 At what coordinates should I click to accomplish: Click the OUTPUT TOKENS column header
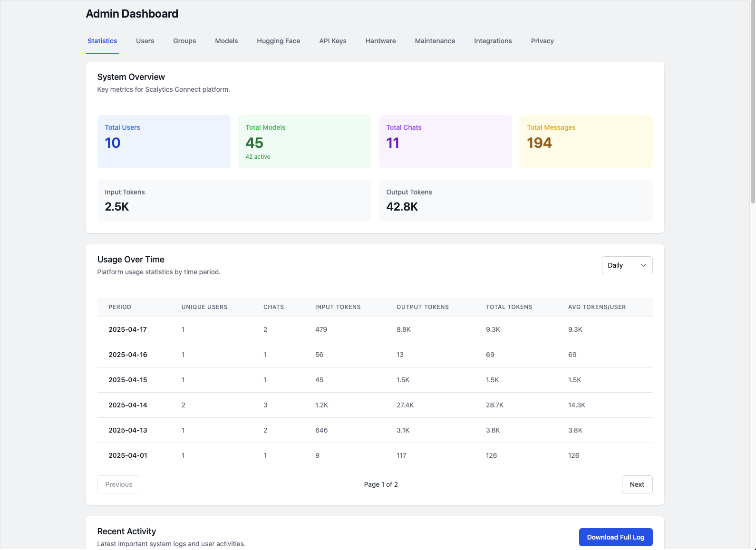click(x=423, y=307)
